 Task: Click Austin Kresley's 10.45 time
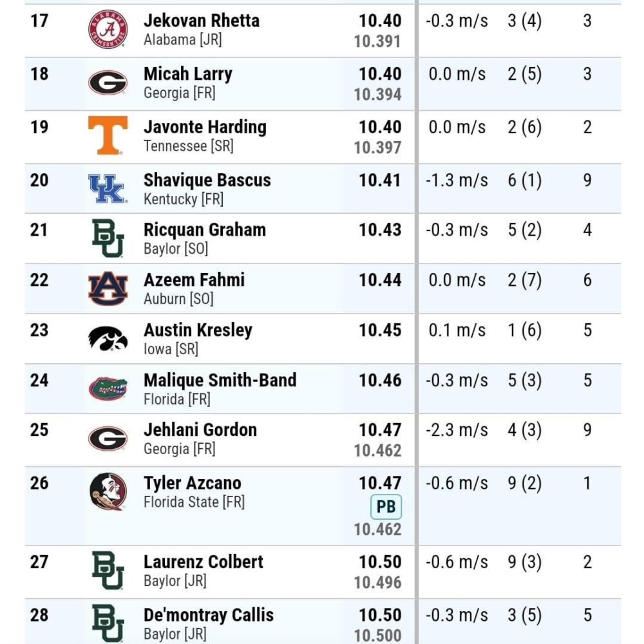(x=380, y=330)
